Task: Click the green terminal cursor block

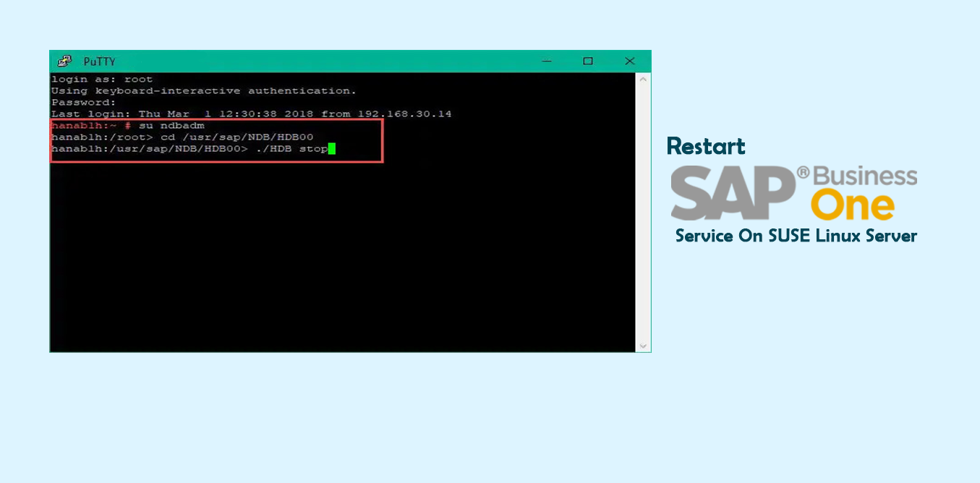Action: 332,149
